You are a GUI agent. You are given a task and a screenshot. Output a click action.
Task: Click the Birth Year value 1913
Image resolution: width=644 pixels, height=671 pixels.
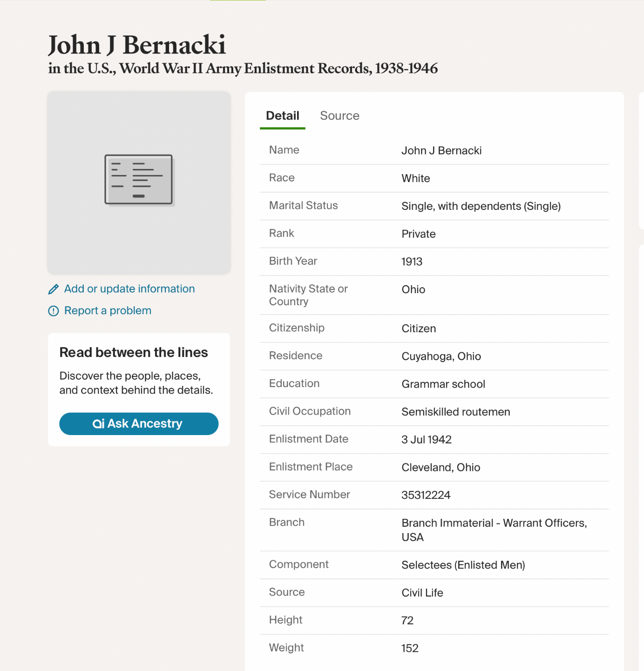pyautogui.click(x=412, y=262)
